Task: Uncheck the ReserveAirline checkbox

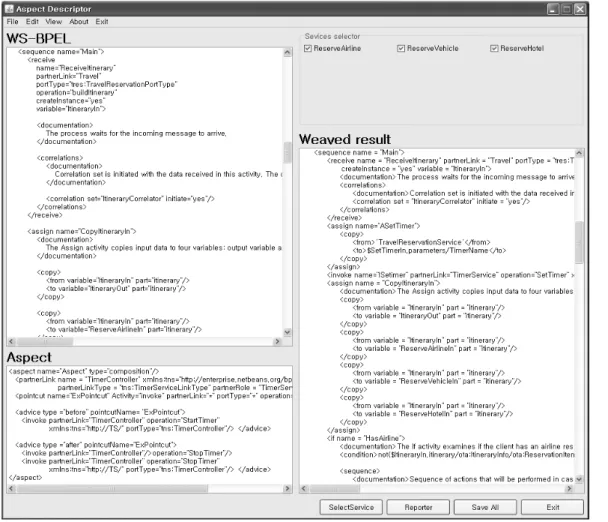Action: click(308, 48)
